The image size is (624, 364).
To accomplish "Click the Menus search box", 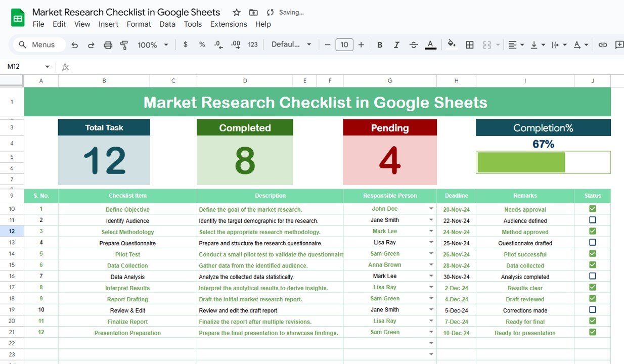I will pos(39,44).
